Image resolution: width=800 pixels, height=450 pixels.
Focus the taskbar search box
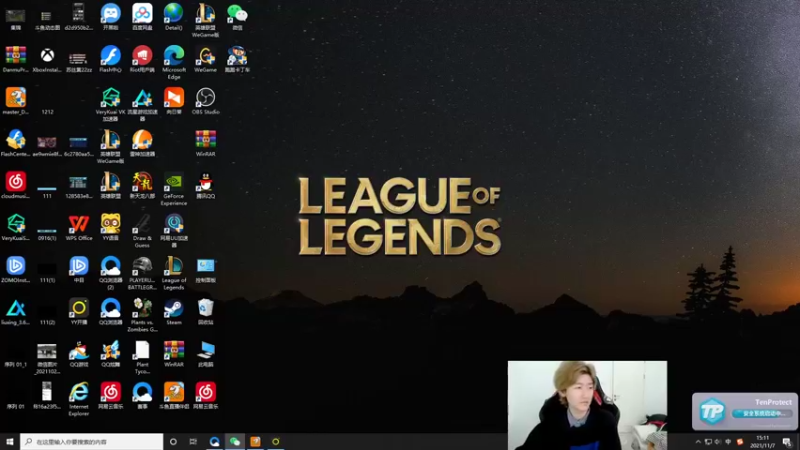[x=92, y=441]
